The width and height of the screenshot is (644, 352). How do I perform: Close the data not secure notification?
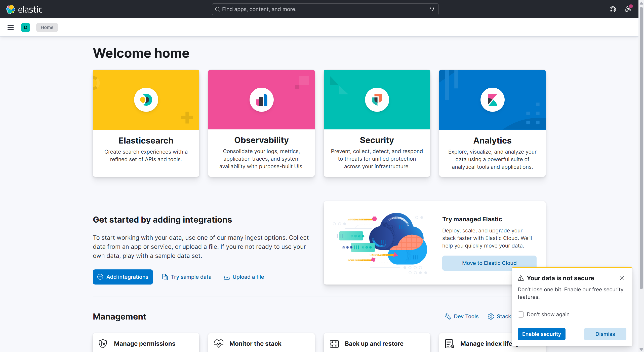point(622,278)
